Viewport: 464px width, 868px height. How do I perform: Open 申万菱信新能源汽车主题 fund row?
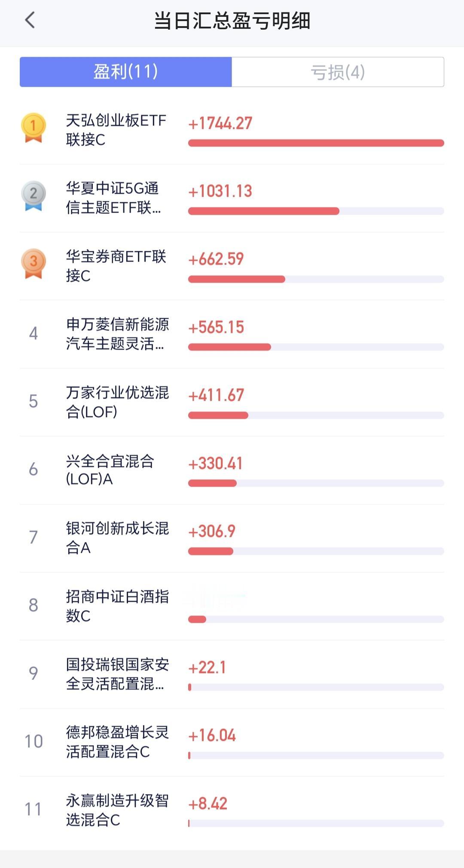coord(232,334)
